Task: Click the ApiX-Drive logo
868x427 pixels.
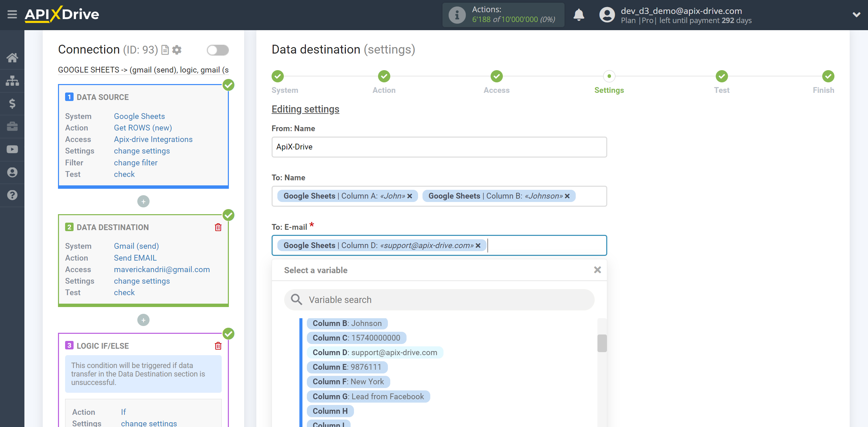Action: 62,14
